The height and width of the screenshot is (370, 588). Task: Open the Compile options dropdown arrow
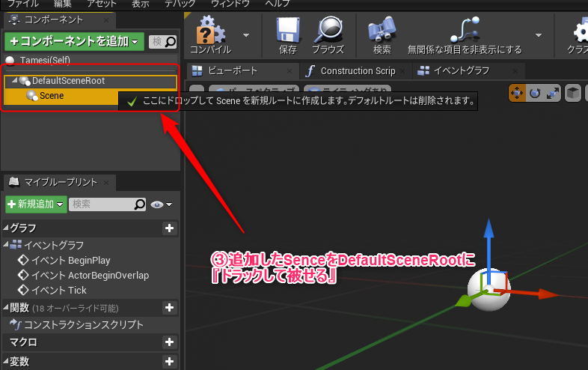246,34
